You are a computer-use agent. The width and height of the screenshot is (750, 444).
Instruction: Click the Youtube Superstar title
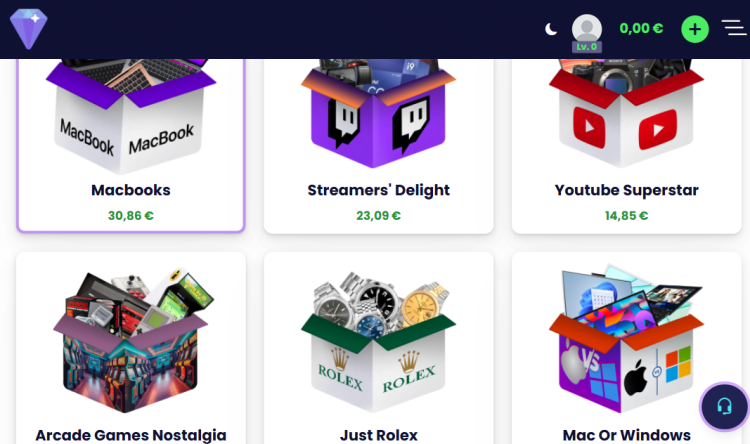click(x=627, y=190)
